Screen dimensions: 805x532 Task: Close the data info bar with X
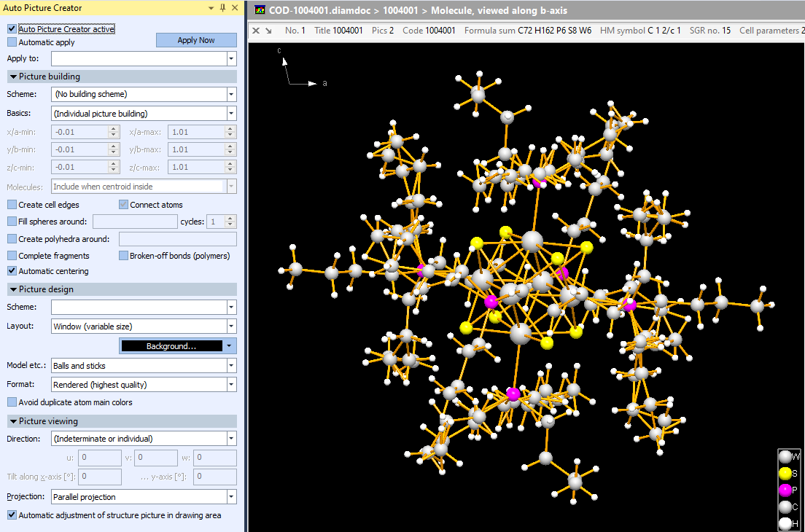pyautogui.click(x=255, y=31)
